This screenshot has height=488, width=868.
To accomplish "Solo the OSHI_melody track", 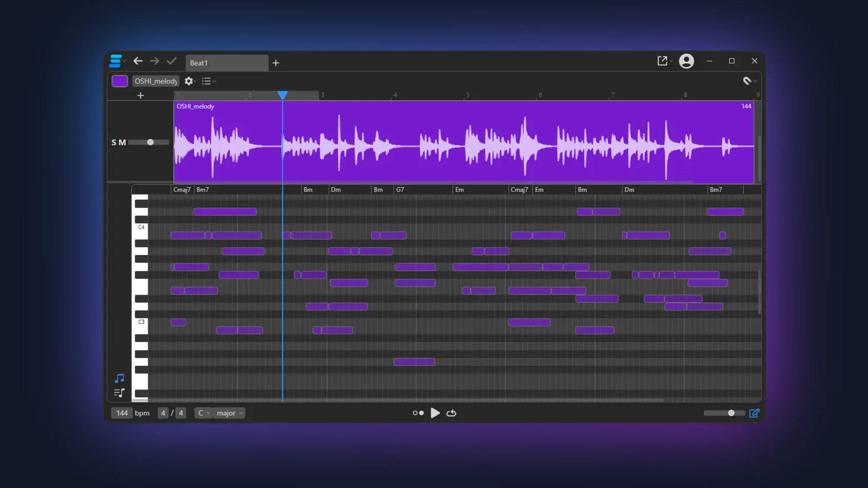I will (x=114, y=142).
